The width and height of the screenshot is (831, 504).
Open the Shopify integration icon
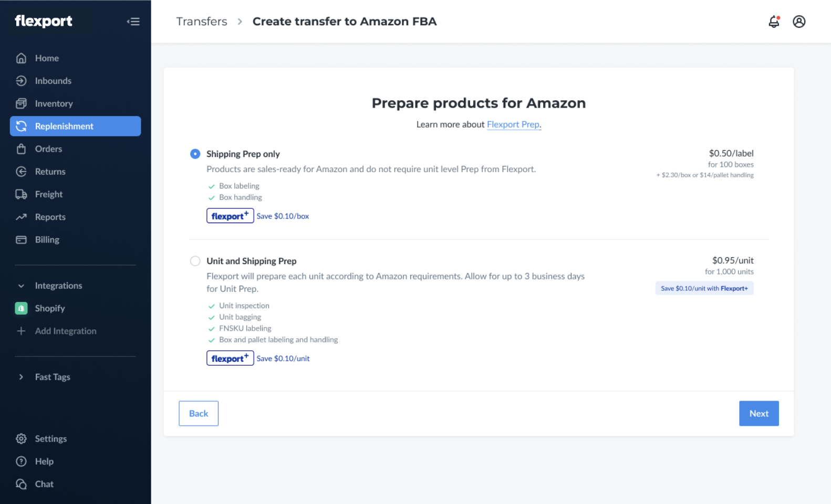tap(21, 308)
